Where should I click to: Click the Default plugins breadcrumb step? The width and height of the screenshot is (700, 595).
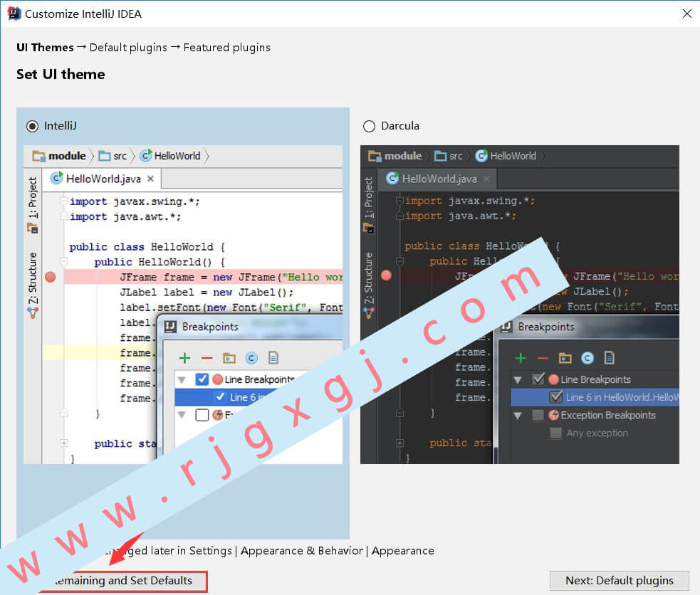coord(128,47)
